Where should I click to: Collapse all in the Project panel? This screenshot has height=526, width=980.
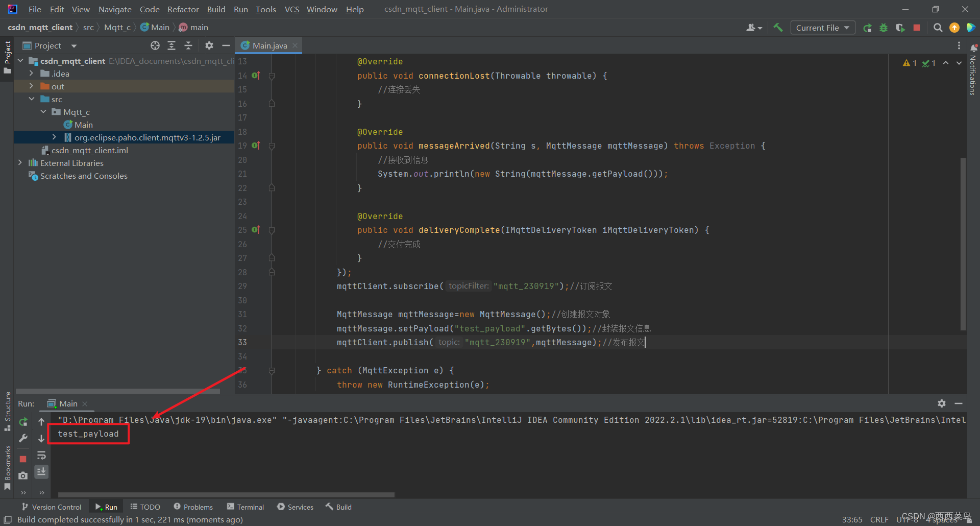click(188, 45)
